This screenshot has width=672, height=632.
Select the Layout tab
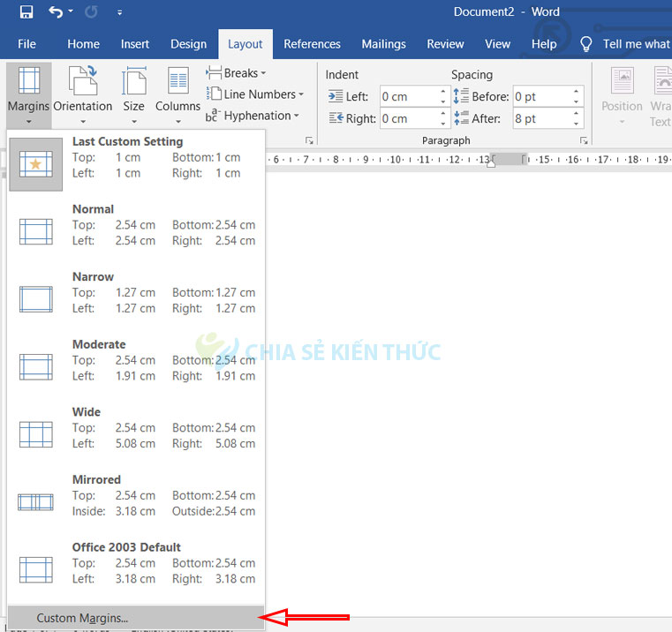point(245,44)
